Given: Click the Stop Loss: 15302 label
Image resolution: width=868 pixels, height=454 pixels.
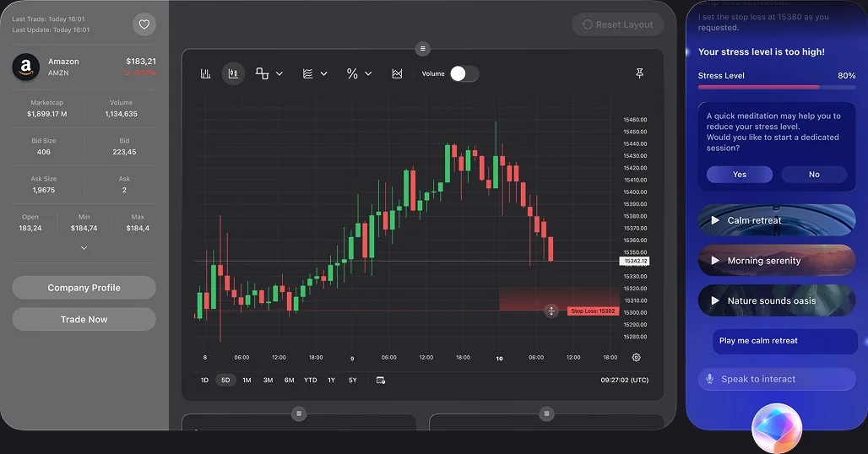Looking at the screenshot, I should (x=593, y=311).
